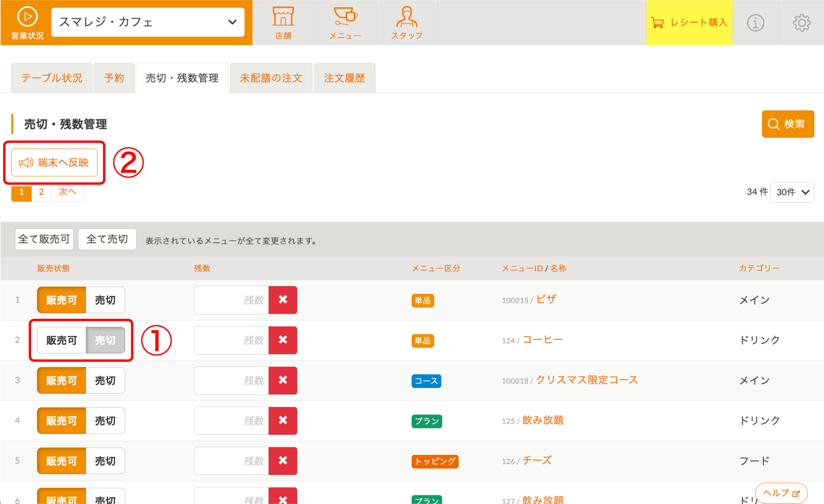Click the info circle icon
The height and width of the screenshot is (504, 824).
(755, 23)
